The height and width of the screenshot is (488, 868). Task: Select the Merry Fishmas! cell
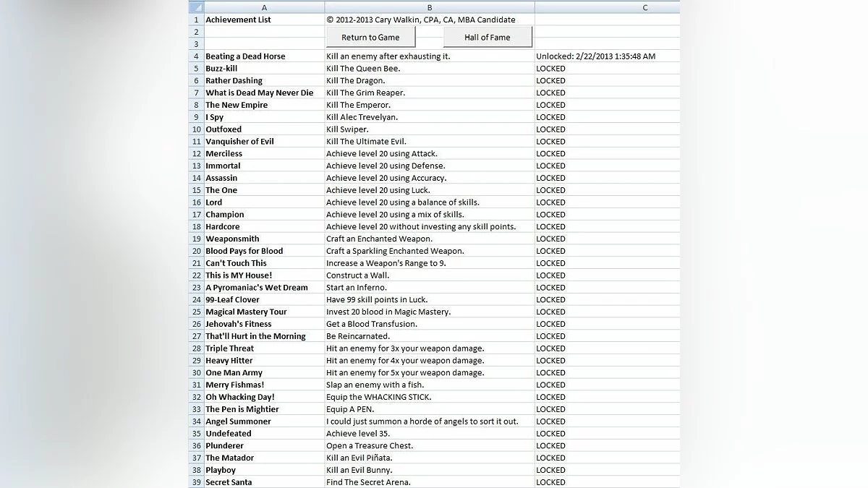tap(264, 385)
